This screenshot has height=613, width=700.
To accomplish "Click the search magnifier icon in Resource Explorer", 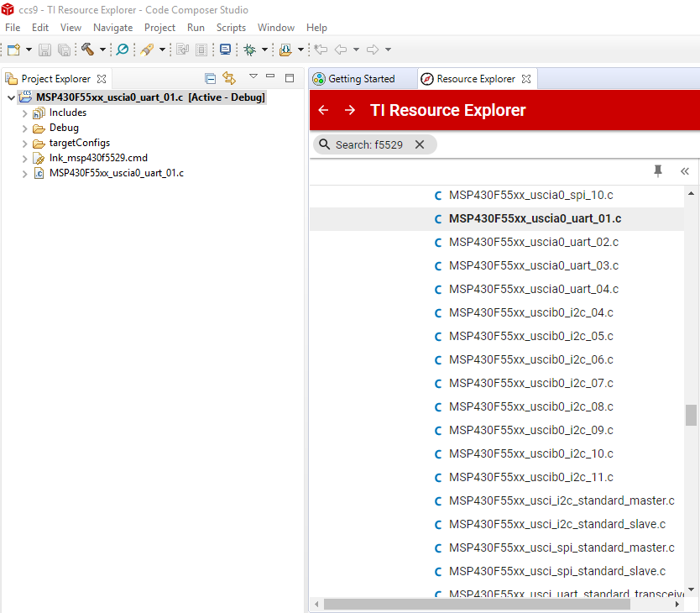I will [x=325, y=144].
